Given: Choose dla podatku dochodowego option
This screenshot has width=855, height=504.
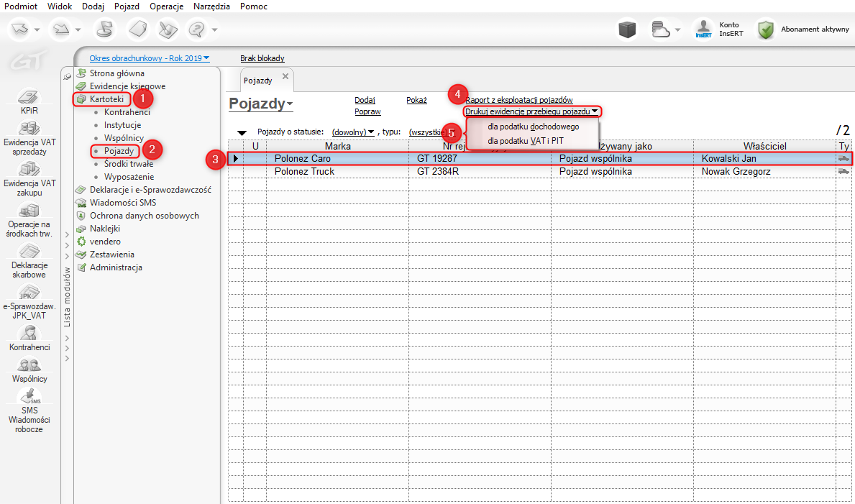Looking at the screenshot, I should coord(534,126).
